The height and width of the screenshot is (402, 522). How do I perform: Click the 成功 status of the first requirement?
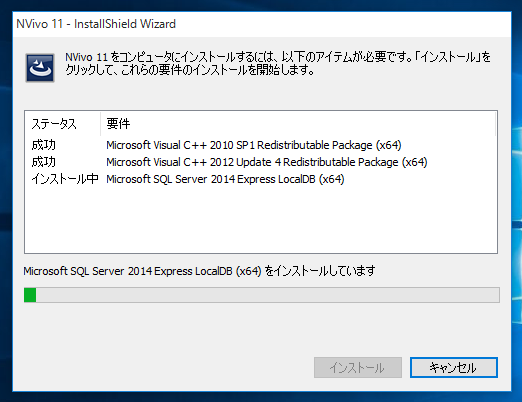click(x=43, y=145)
